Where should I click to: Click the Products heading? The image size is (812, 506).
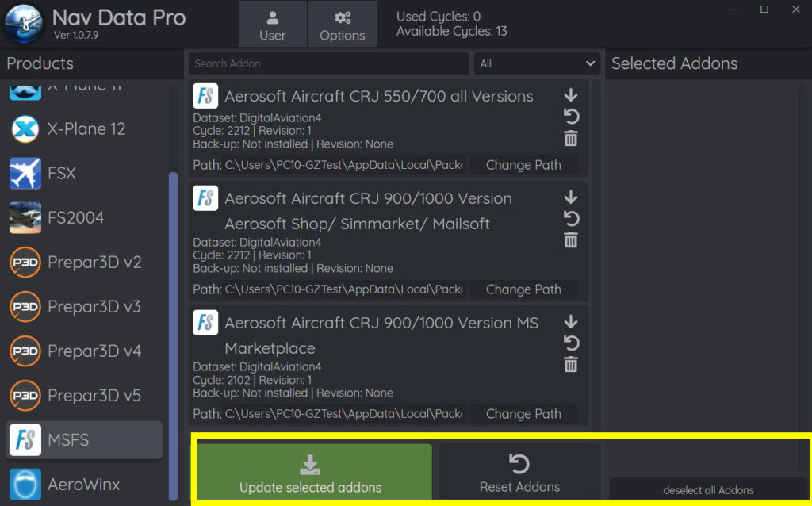pos(40,63)
